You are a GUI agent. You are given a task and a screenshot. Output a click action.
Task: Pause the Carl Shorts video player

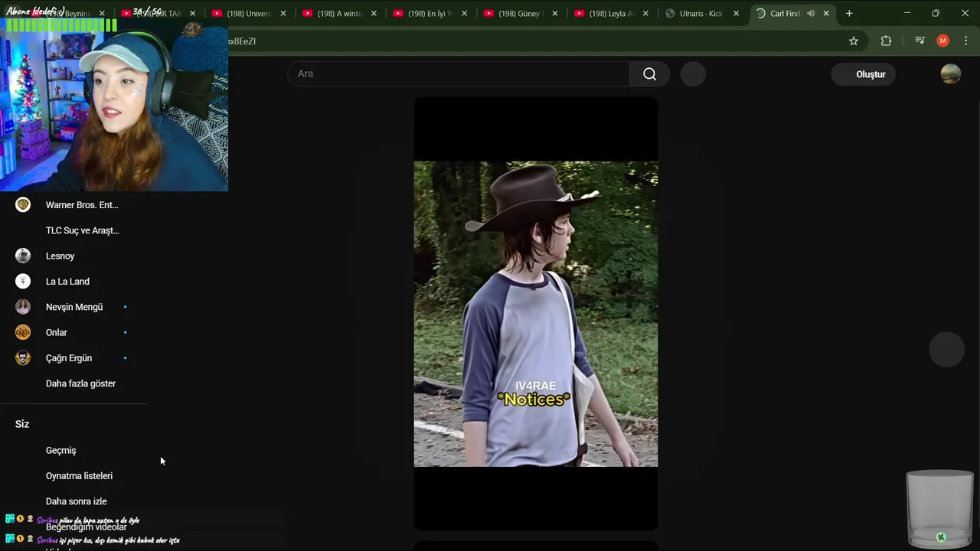pyautogui.click(x=535, y=314)
